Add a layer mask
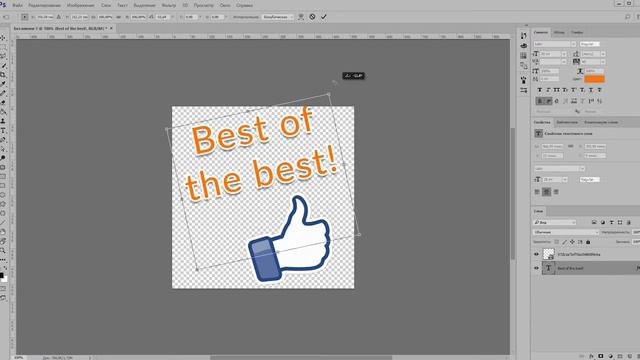This screenshot has height=360, width=640. (x=600, y=356)
